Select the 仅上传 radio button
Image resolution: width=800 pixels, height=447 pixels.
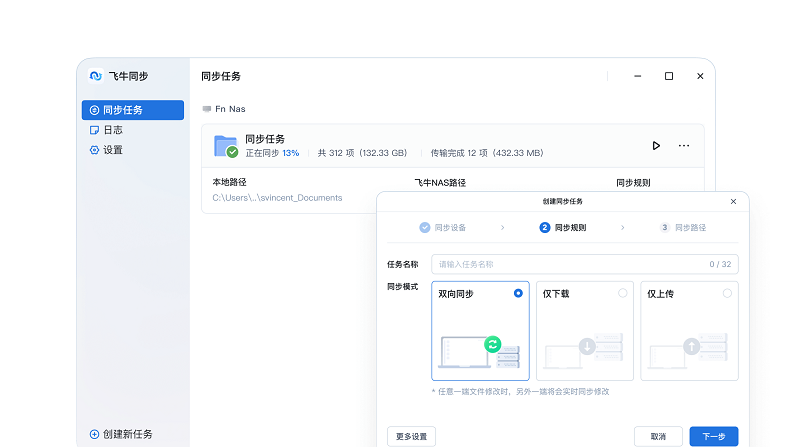[727, 293]
